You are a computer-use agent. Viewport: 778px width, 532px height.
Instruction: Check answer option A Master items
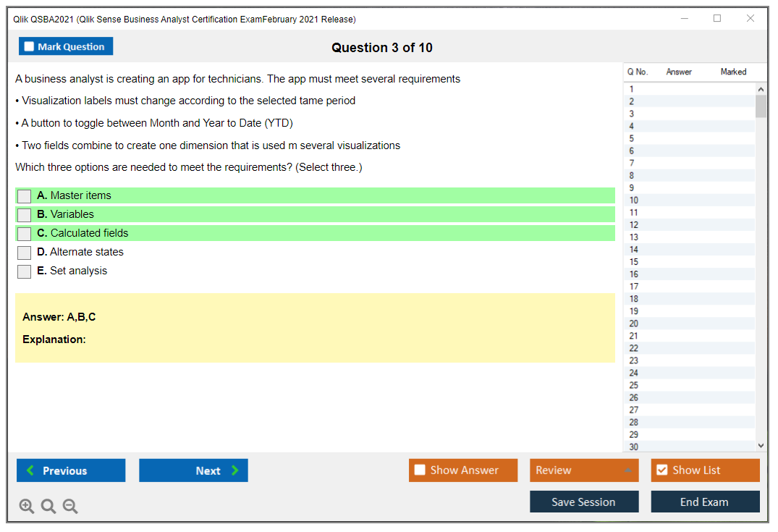coord(25,196)
